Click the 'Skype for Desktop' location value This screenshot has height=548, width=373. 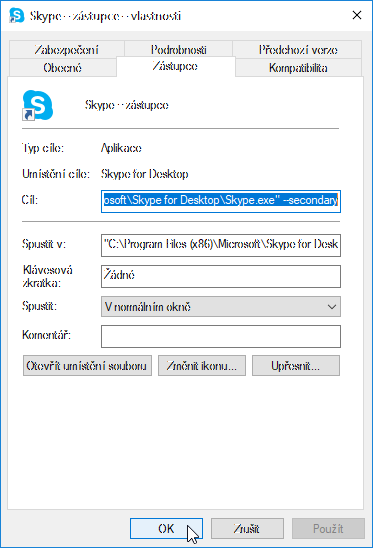pos(145,174)
